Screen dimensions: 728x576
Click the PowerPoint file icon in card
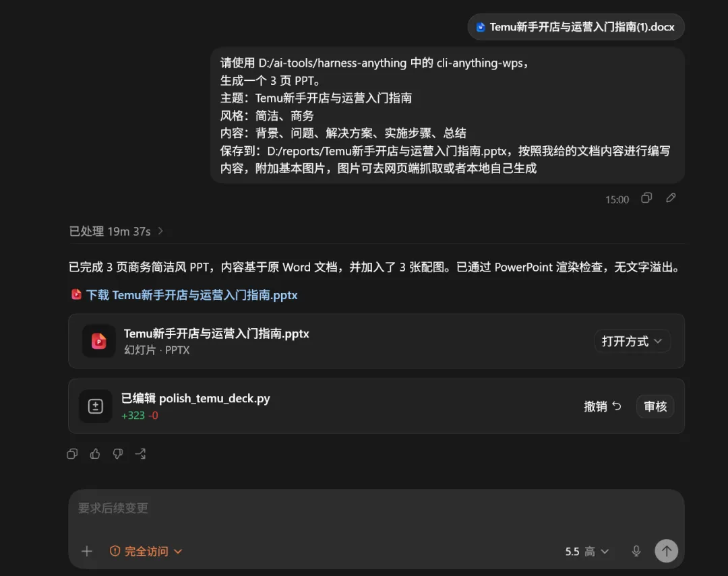(x=98, y=341)
